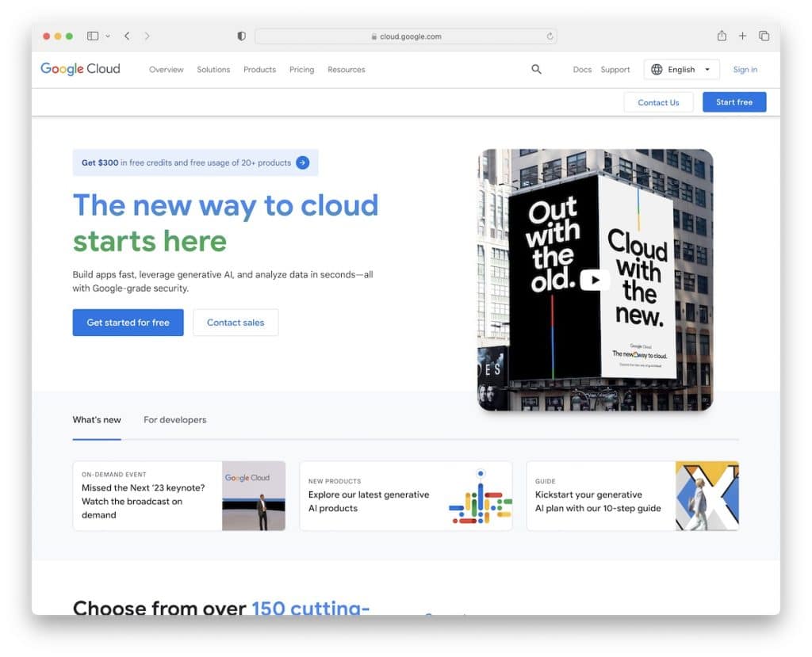Go forward with the browser forward arrow
Image resolution: width=812 pixels, height=657 pixels.
[147, 36]
